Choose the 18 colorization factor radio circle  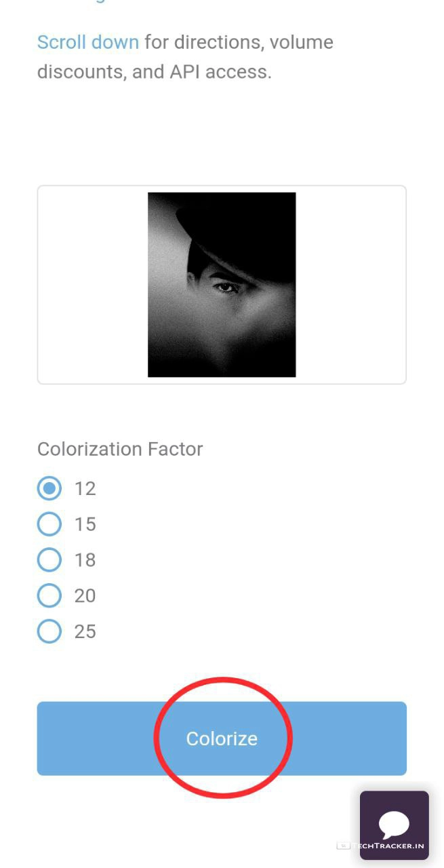pos(49,560)
